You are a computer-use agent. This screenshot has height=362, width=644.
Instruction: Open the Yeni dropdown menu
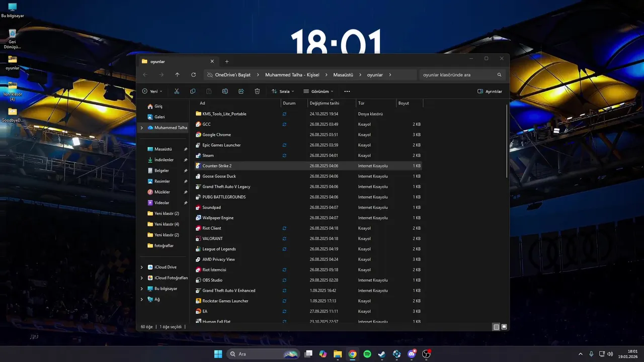click(153, 91)
